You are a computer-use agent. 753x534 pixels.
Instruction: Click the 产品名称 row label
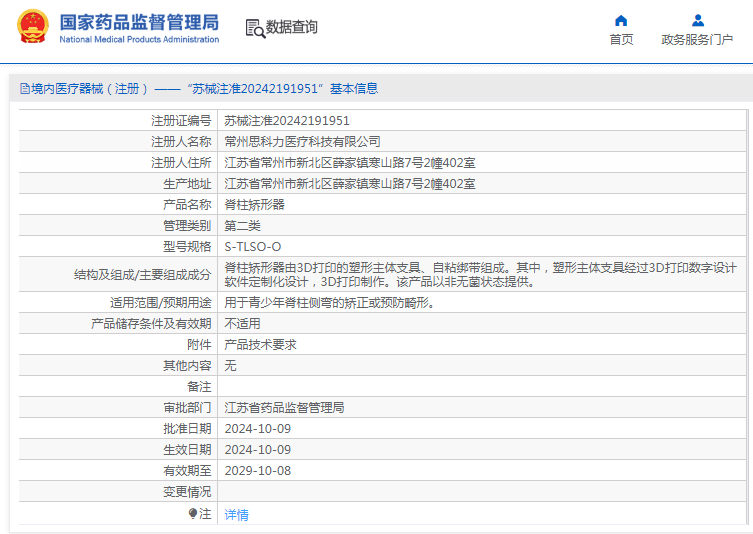pyautogui.click(x=187, y=205)
